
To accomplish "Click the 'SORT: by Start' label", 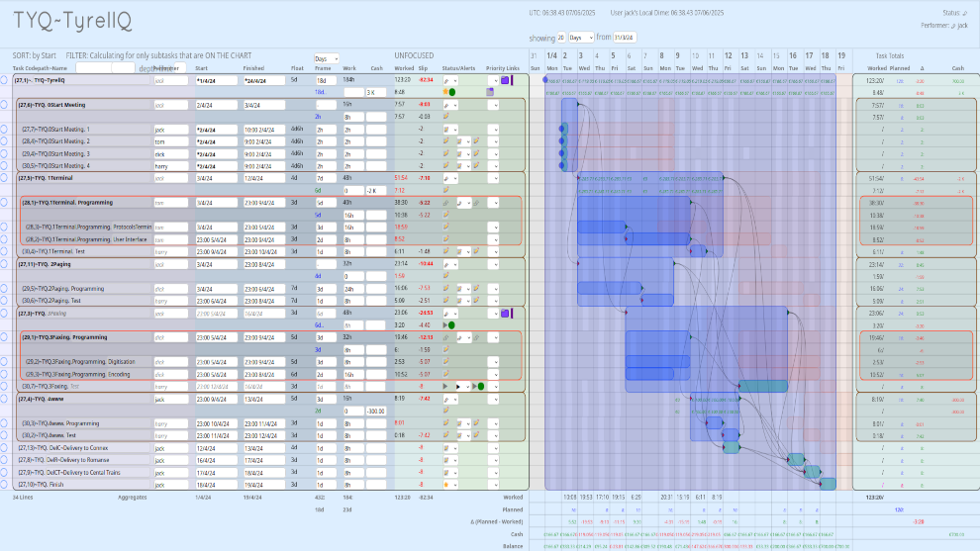I will tap(34, 56).
